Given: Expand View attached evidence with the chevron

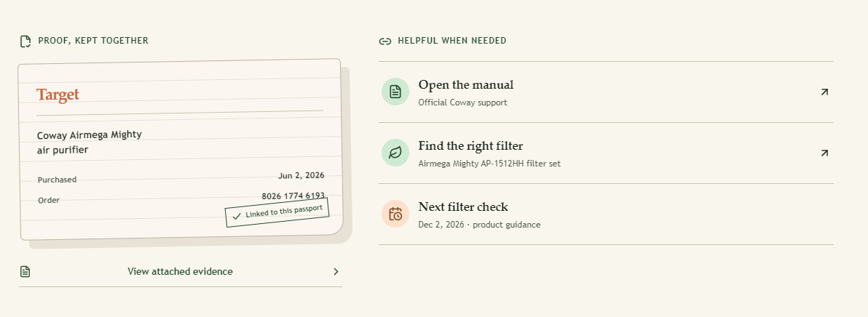Looking at the screenshot, I should click(336, 271).
